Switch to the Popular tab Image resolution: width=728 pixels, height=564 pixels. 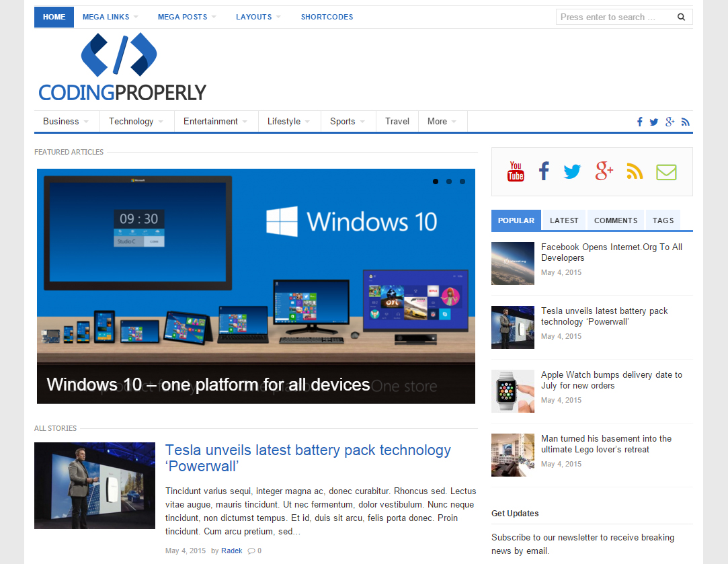[516, 220]
